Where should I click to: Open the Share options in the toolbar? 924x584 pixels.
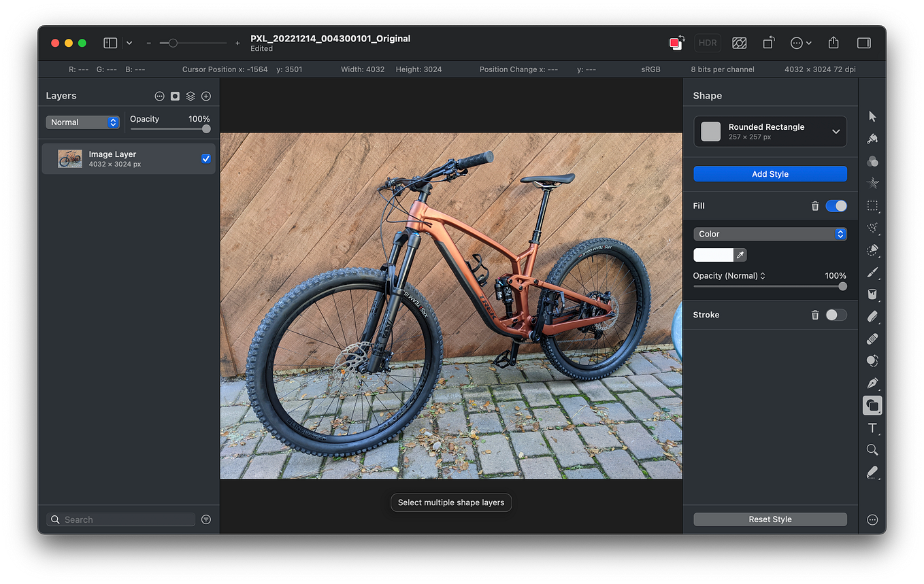click(833, 42)
